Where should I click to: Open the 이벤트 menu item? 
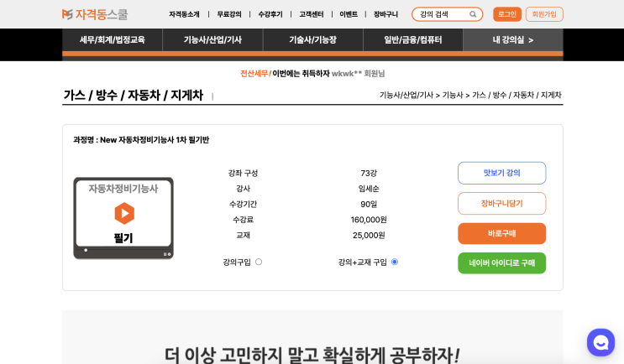(x=349, y=14)
